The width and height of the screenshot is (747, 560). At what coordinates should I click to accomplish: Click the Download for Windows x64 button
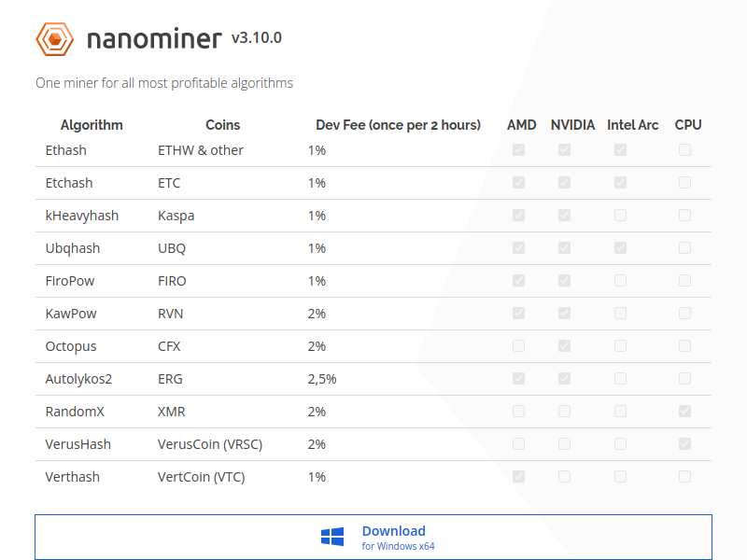[373, 537]
